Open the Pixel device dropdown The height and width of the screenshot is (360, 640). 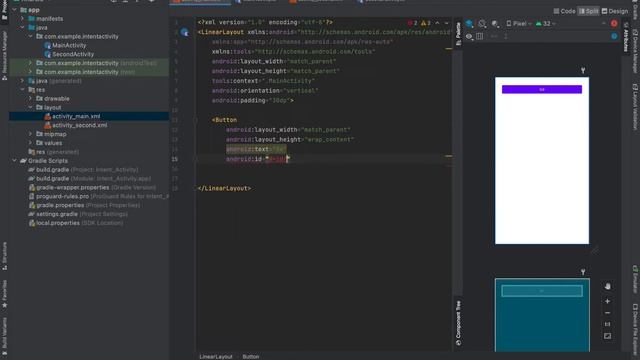point(519,24)
